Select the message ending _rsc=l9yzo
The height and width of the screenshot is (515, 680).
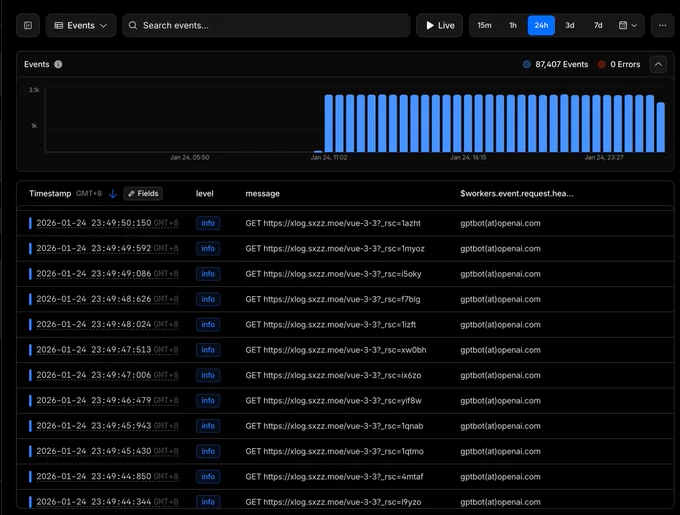point(333,502)
